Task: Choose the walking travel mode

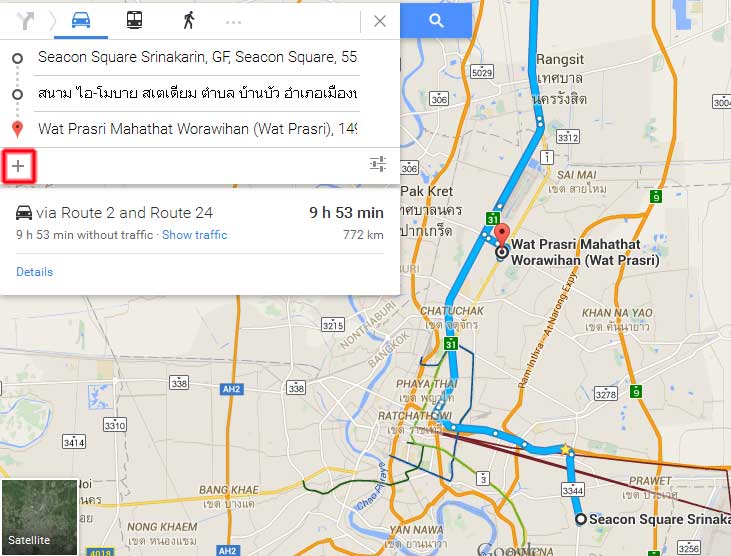Action: (x=189, y=21)
